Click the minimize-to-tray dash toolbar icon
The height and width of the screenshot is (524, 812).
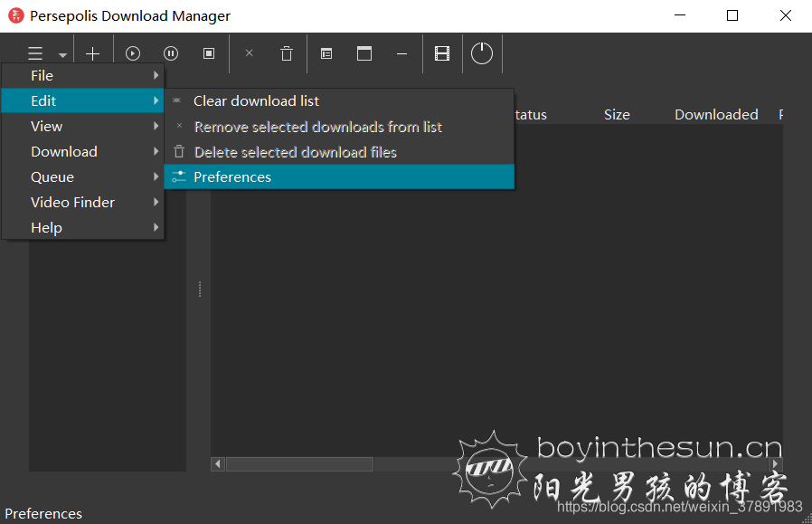pos(401,53)
